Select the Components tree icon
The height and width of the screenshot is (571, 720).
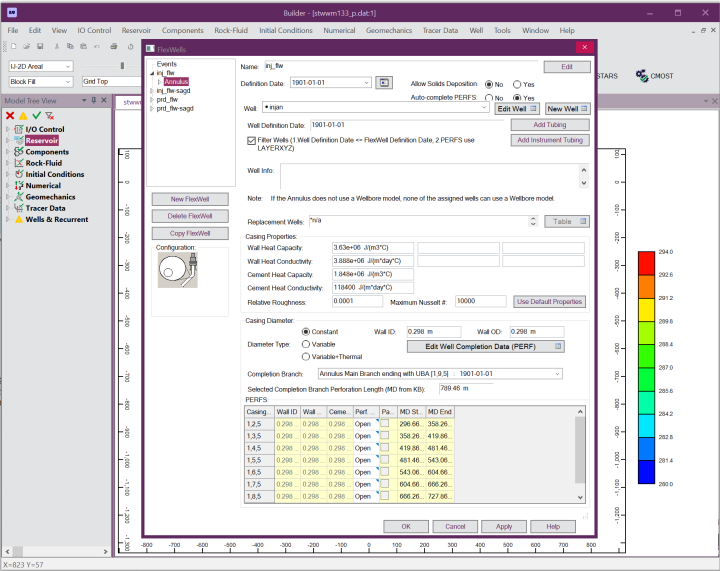point(19,152)
